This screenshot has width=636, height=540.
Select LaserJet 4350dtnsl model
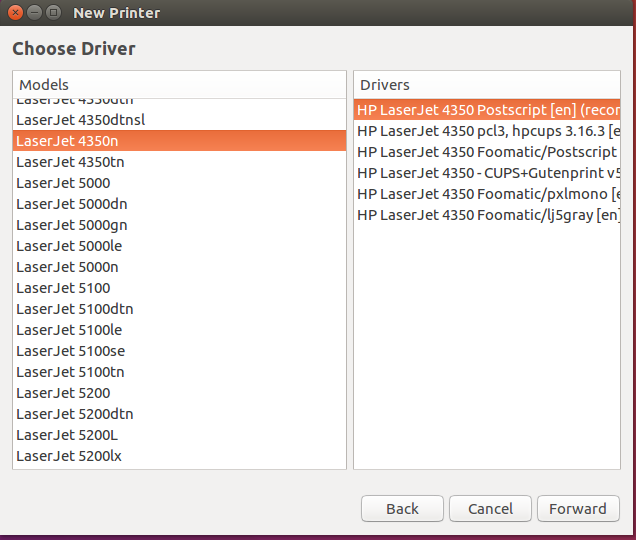point(179,120)
